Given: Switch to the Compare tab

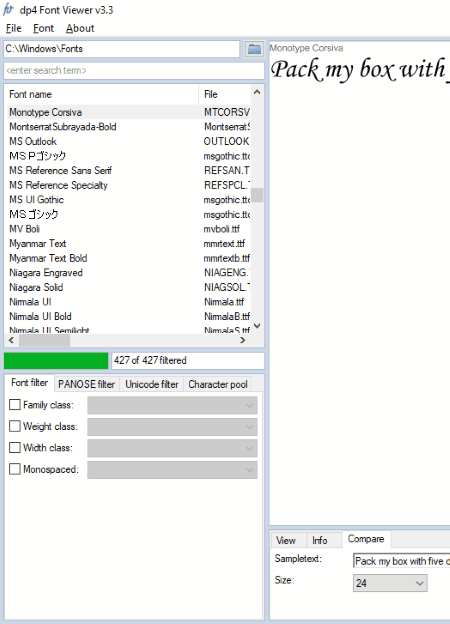Looking at the screenshot, I should click(366, 539).
